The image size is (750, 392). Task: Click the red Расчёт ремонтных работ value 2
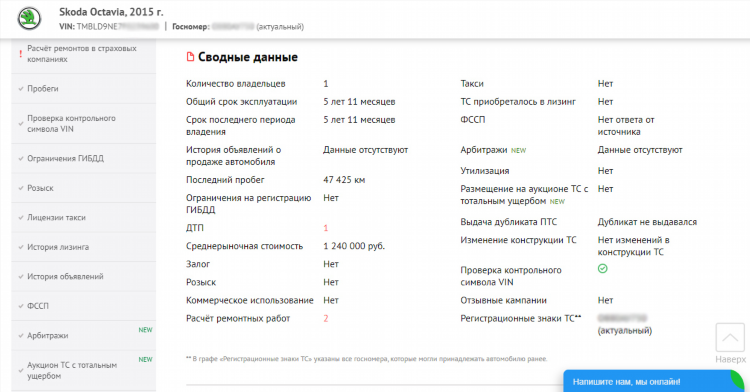click(326, 318)
